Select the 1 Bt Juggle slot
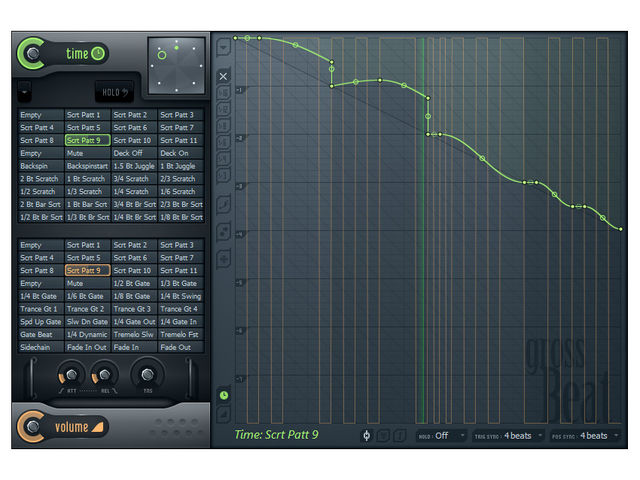Screen dimensions: 640x480 [180, 166]
